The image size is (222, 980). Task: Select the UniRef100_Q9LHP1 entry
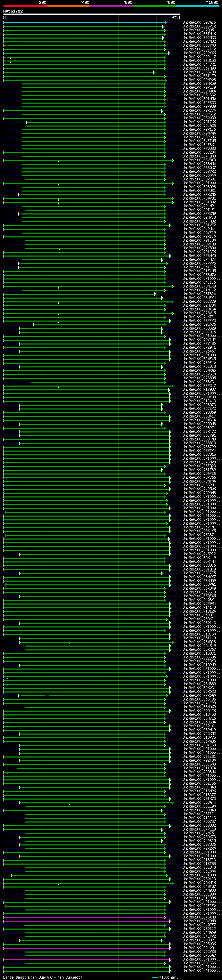(199, 206)
